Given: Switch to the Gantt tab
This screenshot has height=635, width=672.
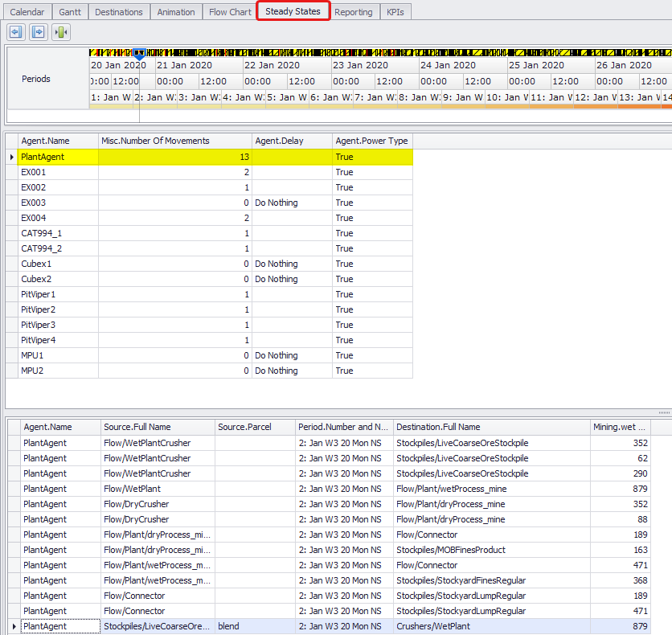Looking at the screenshot, I should 70,12.
